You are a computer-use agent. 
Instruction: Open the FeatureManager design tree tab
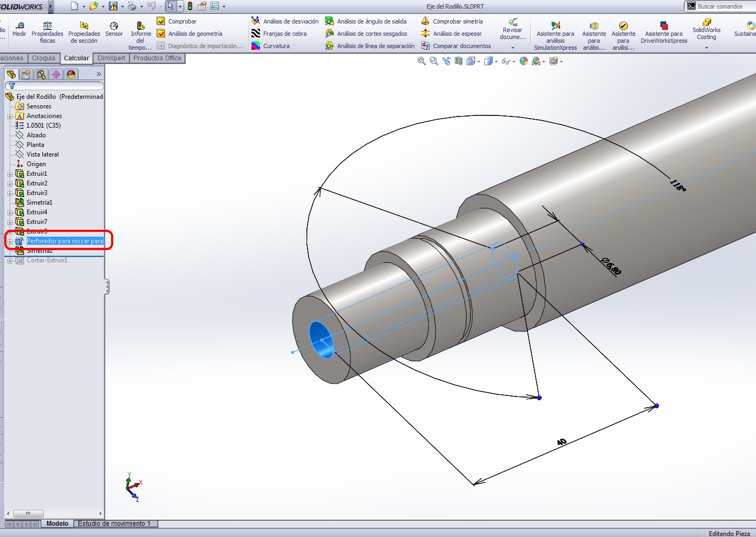click(x=11, y=74)
